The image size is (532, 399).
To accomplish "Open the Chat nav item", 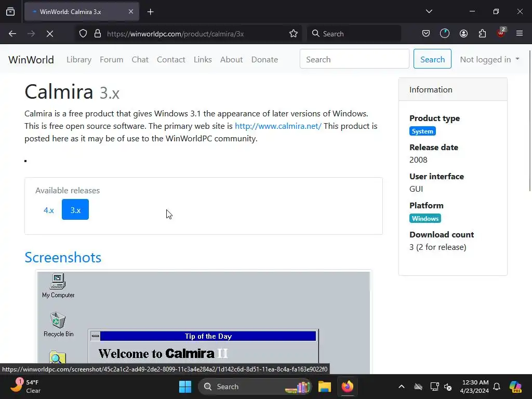I will click(140, 60).
